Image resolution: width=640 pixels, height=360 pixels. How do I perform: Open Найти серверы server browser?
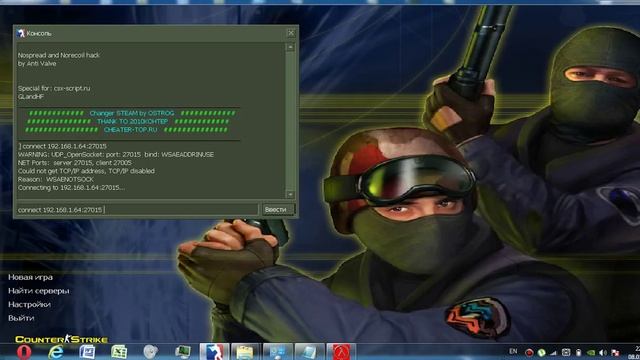39,291
